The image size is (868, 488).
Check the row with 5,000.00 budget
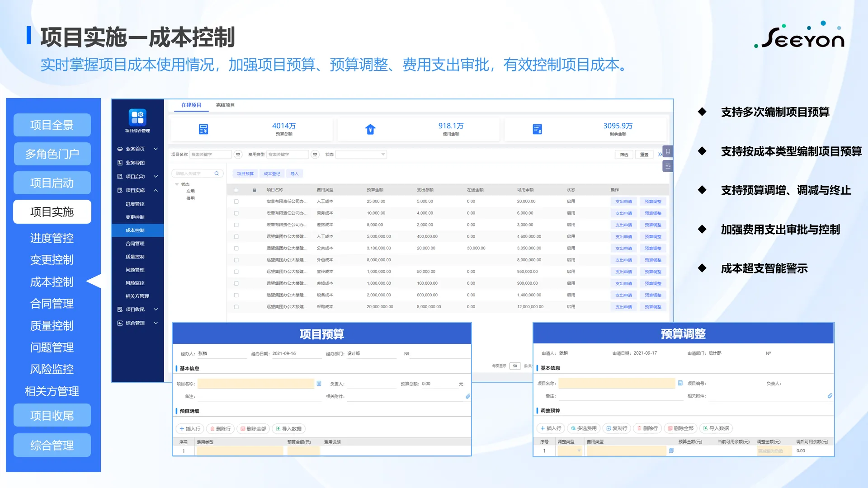coord(236,225)
